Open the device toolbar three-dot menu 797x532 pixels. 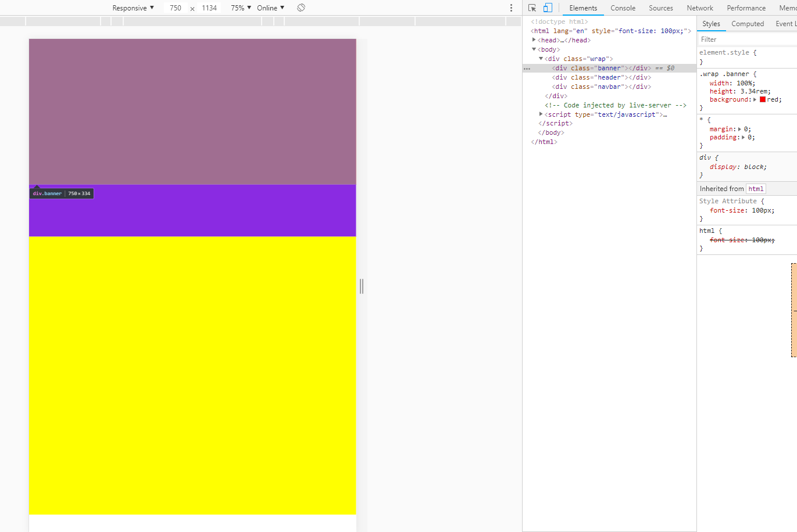point(511,8)
